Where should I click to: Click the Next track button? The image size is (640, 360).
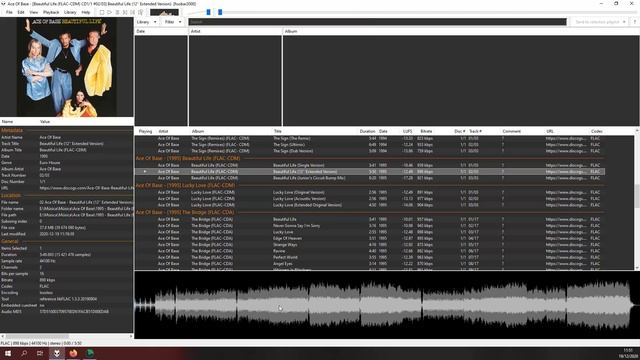pos(133,12)
